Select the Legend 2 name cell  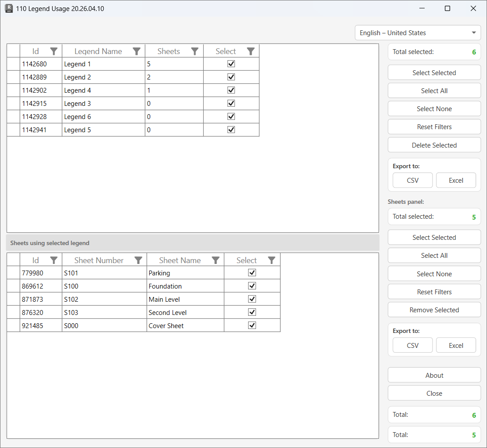pyautogui.click(x=103, y=77)
